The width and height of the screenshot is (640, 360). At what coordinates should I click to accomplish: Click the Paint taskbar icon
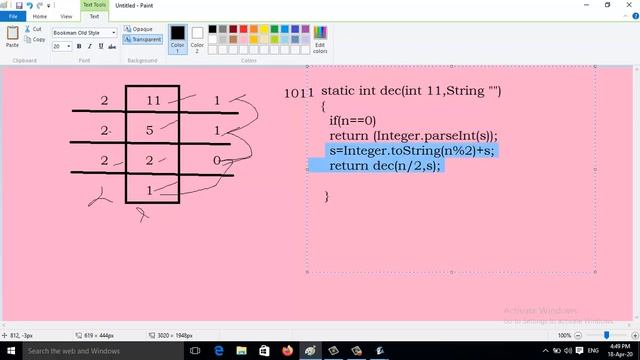tap(310, 351)
